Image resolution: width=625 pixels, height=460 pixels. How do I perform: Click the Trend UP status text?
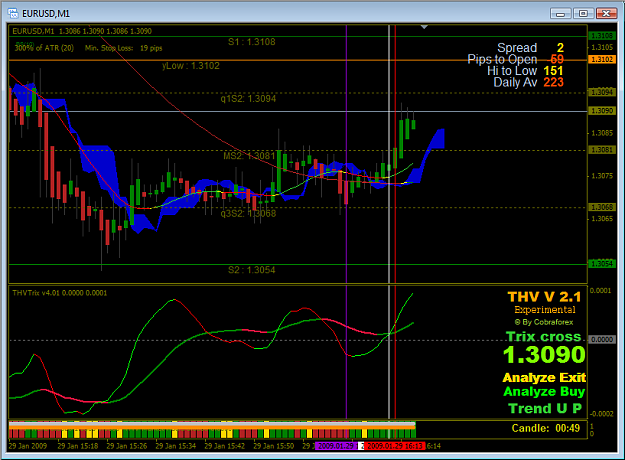pyautogui.click(x=545, y=409)
